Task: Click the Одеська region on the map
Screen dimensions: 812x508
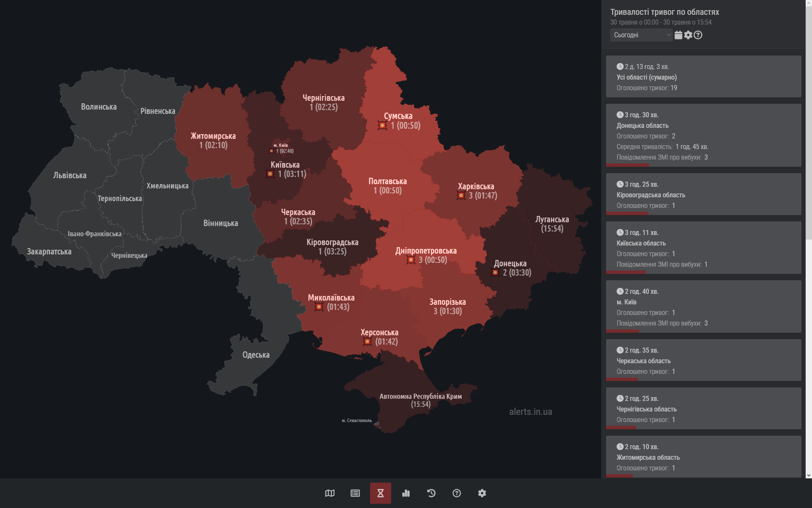Action: (256, 355)
